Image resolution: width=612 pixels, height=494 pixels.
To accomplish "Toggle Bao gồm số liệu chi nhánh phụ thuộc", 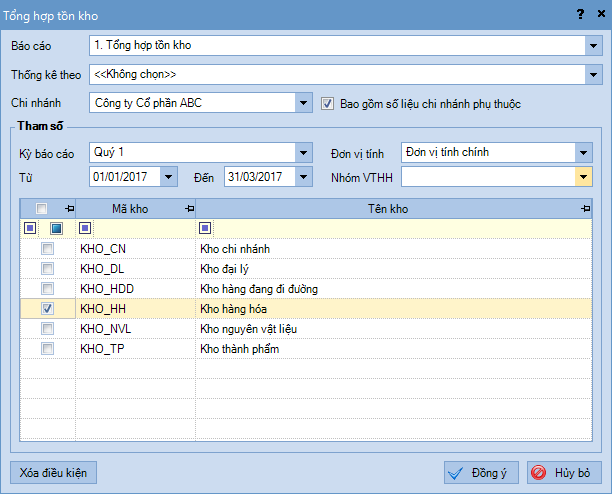I will [x=328, y=103].
